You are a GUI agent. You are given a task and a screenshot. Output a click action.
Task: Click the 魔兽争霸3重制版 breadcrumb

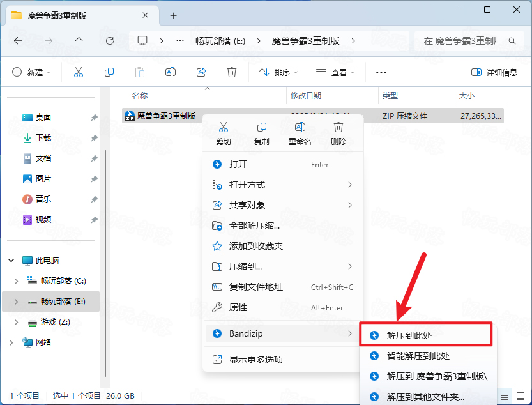coord(305,41)
